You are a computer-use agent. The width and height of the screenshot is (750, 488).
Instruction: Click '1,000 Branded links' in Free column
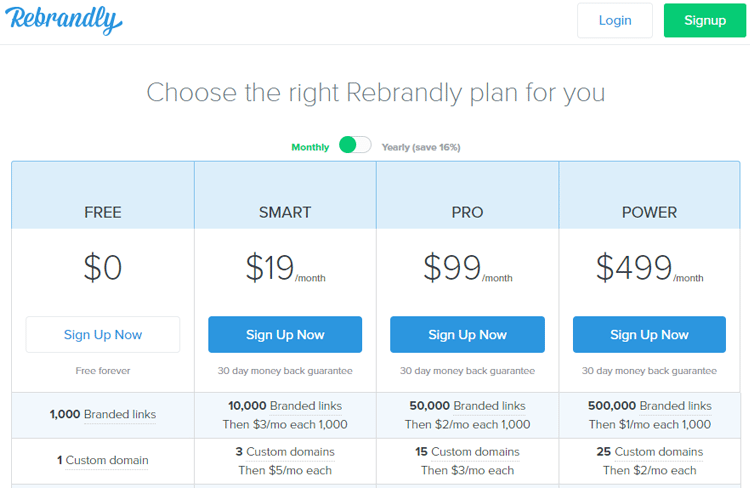pyautogui.click(x=103, y=414)
